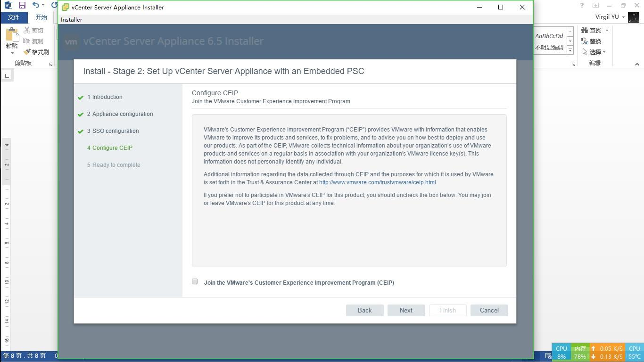Click the CPU 8% monitor widget
Viewport: 644px width, 362px height.
[561, 353]
